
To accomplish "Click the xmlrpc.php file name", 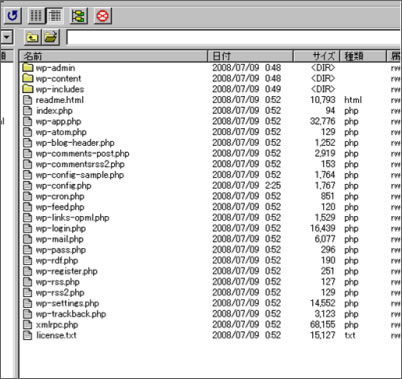I will 57,325.
